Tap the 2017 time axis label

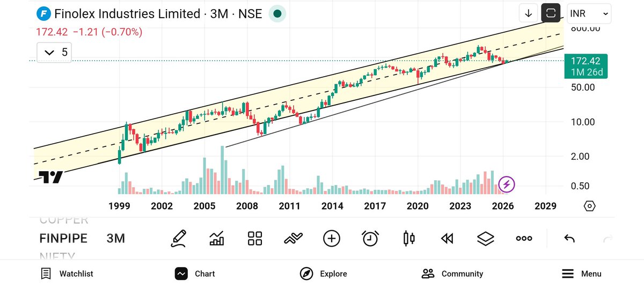pos(375,206)
